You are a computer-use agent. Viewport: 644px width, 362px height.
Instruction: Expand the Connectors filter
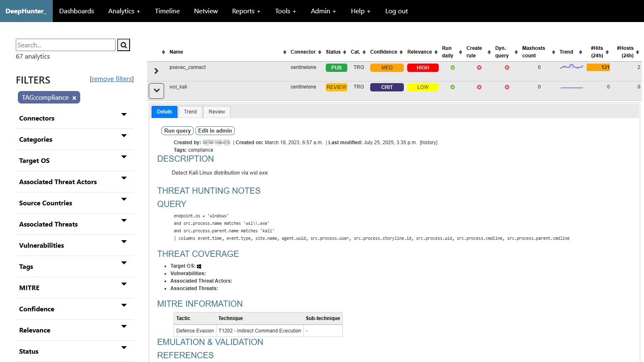click(75, 118)
